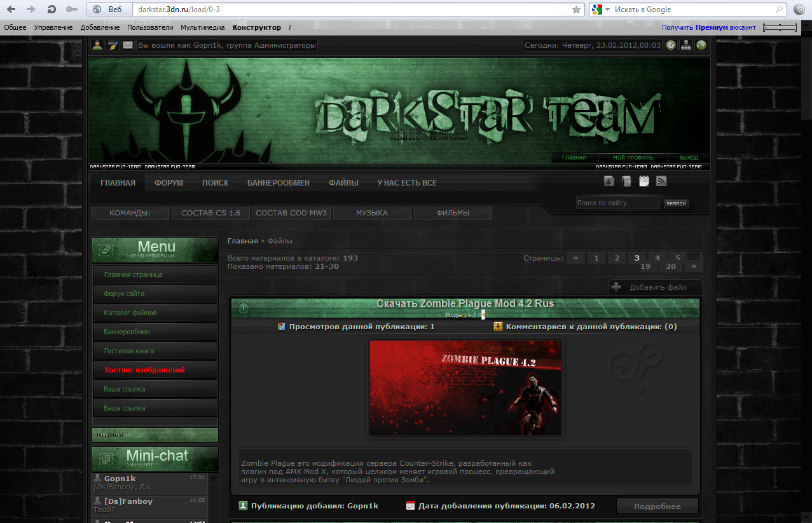The height and width of the screenshot is (523, 812).
Task: Expand the Пользователи menu in admin bar
Action: click(x=149, y=27)
